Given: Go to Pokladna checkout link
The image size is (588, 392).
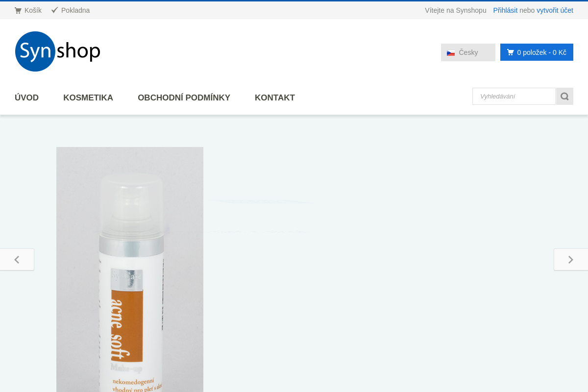Looking at the screenshot, I should click(75, 10).
